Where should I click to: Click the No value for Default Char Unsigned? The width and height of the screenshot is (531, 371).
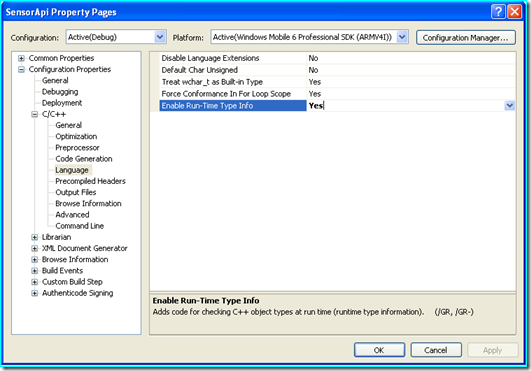[411, 70]
